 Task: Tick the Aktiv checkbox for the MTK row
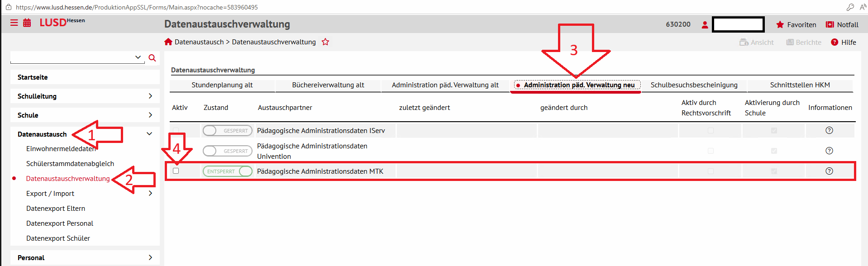(176, 171)
